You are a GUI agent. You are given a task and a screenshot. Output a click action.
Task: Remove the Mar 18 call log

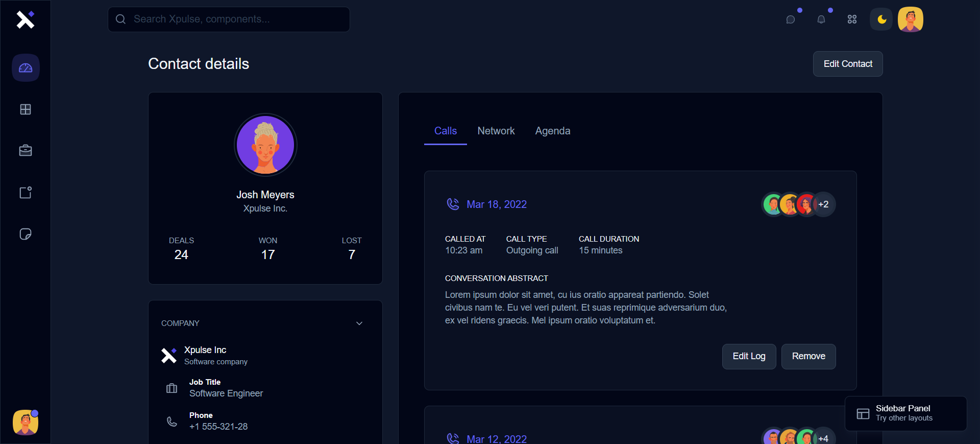tap(808, 356)
